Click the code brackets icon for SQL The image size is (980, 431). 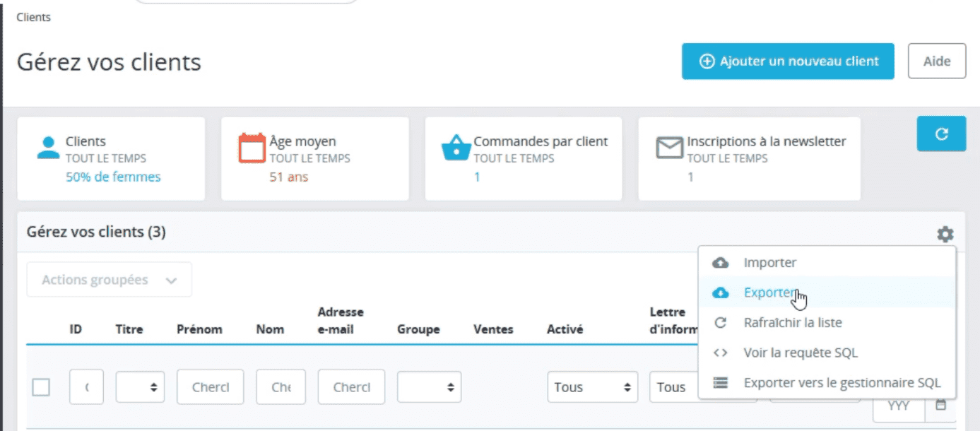coord(721,353)
